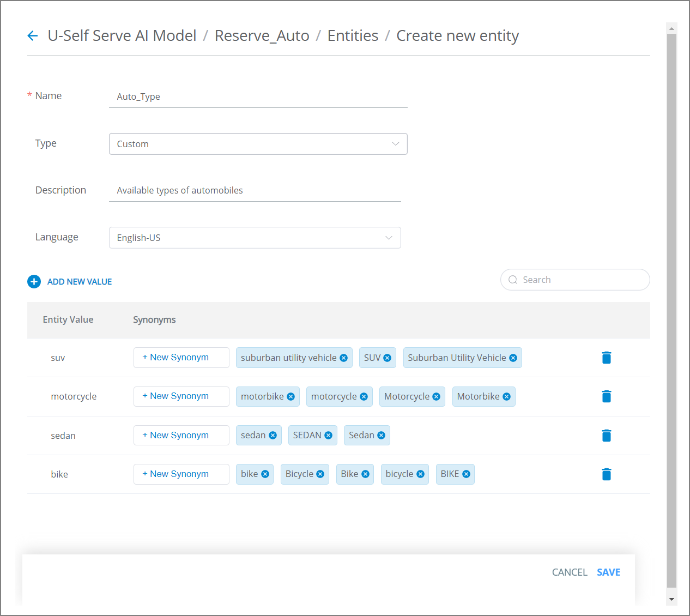This screenshot has height=616, width=690.
Task: Go to U-Self Serve AI Model breadcrumb
Action: (x=122, y=36)
